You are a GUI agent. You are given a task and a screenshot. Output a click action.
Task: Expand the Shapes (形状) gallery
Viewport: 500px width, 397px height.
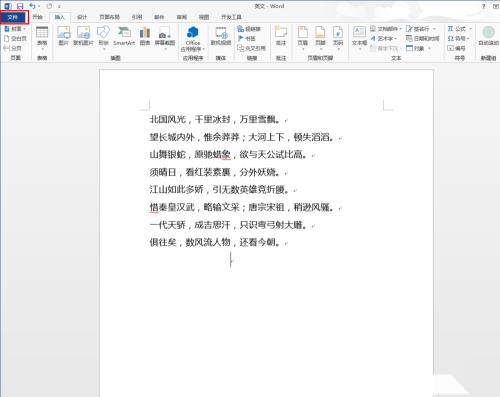click(103, 38)
